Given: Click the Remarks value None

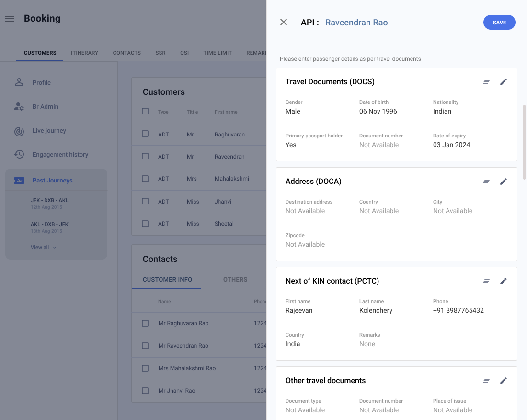Looking at the screenshot, I should (367, 344).
